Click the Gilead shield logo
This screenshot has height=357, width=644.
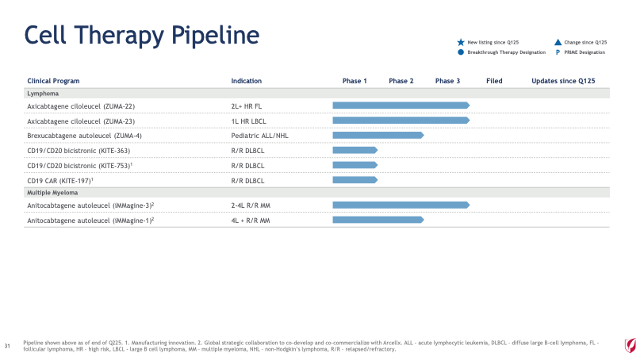pos(631,345)
